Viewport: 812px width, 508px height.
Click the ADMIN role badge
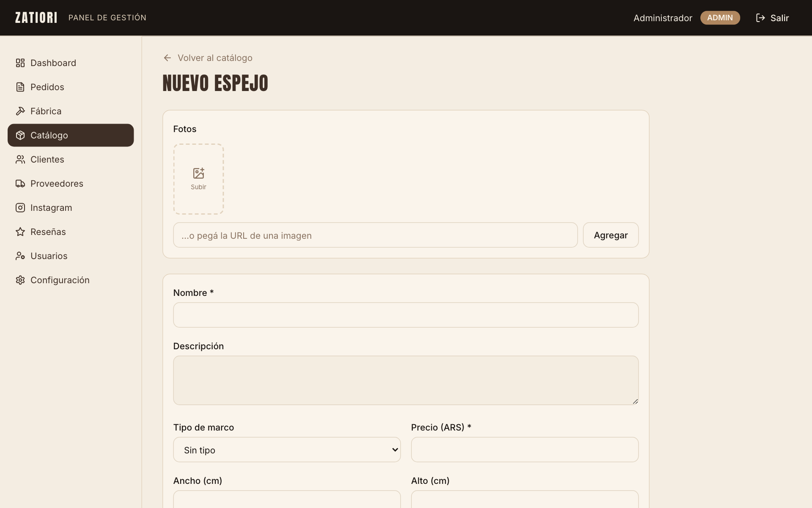pos(720,18)
